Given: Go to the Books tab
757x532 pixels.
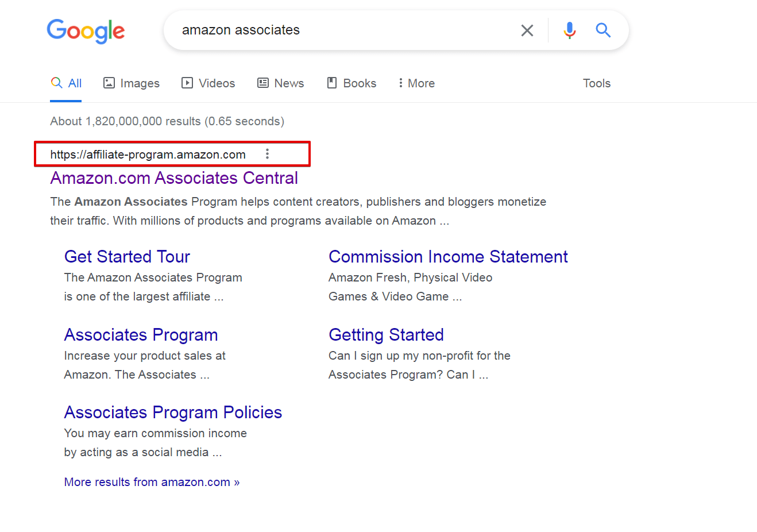Looking at the screenshot, I should coord(352,83).
